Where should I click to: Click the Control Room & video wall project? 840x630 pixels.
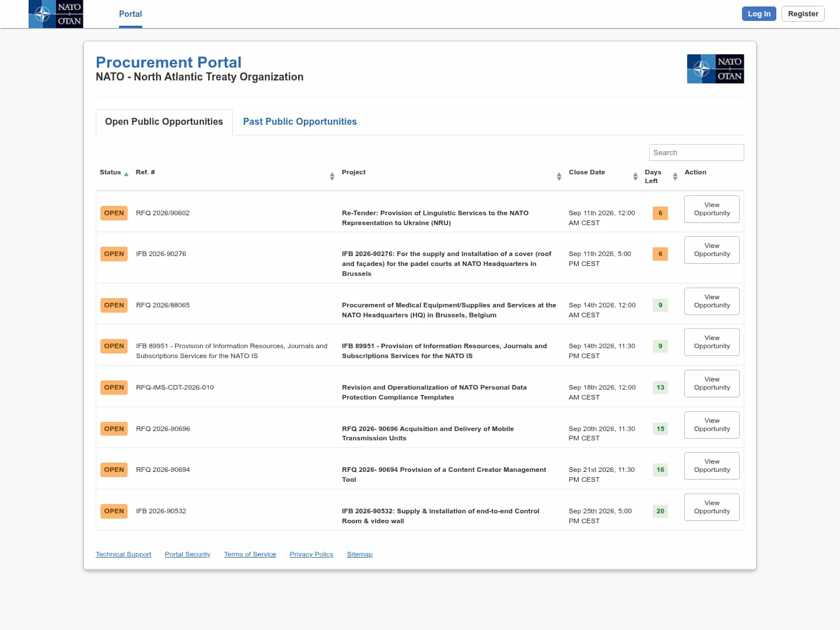pyautogui.click(x=440, y=516)
